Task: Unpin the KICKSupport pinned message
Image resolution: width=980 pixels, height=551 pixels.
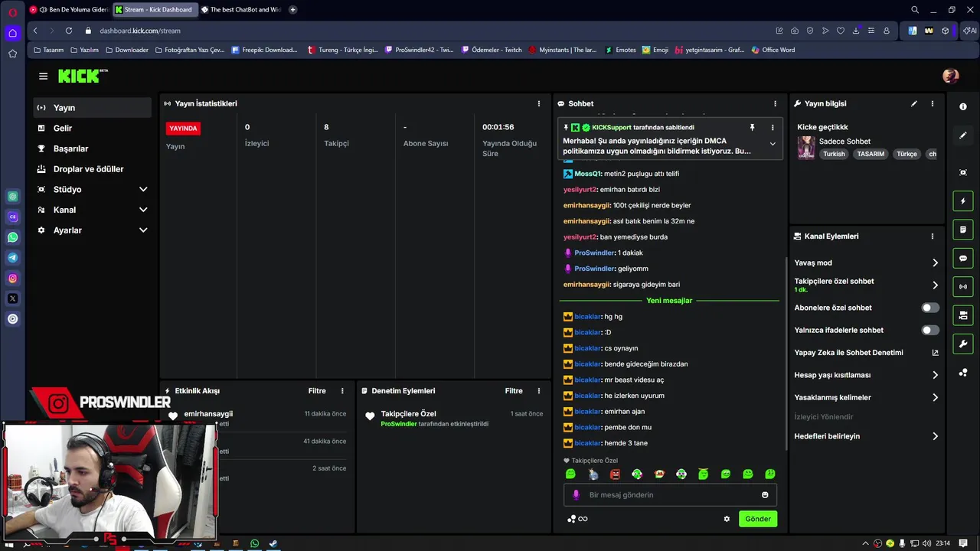Action: [x=752, y=128]
